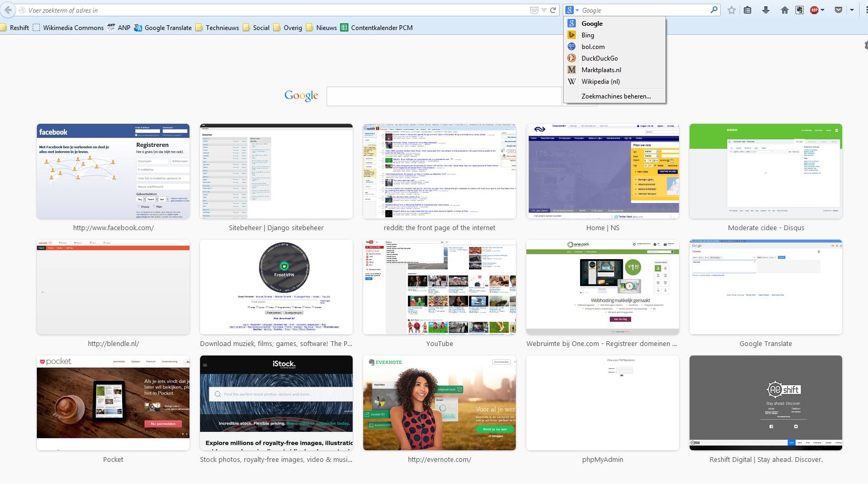This screenshot has width=868, height=484.
Task: Open the Django sitebeheer tile
Action: pyautogui.click(x=276, y=171)
